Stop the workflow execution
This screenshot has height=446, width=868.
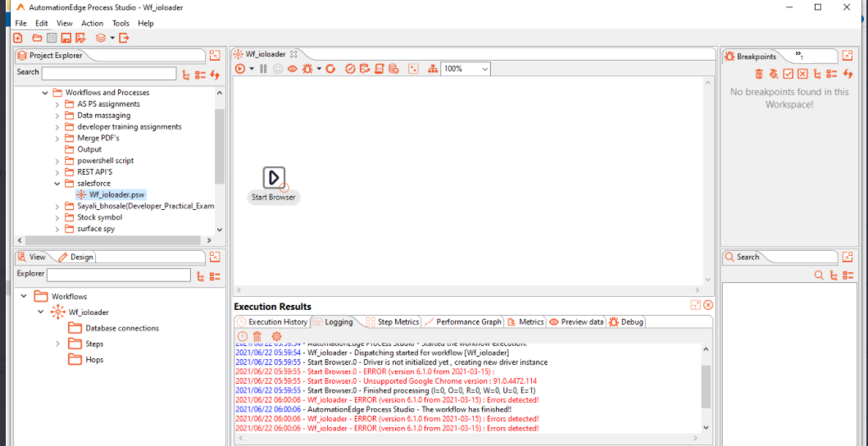pos(278,69)
